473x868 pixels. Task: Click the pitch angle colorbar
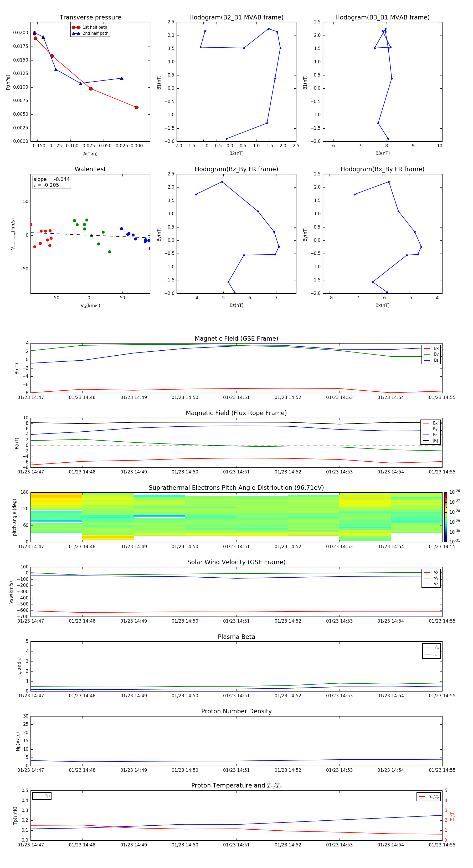[x=446, y=517]
